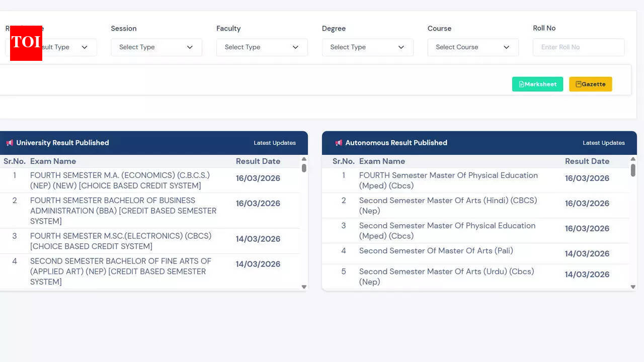
Task: Open Fourth Semester BBA result entry
Action: click(x=123, y=211)
